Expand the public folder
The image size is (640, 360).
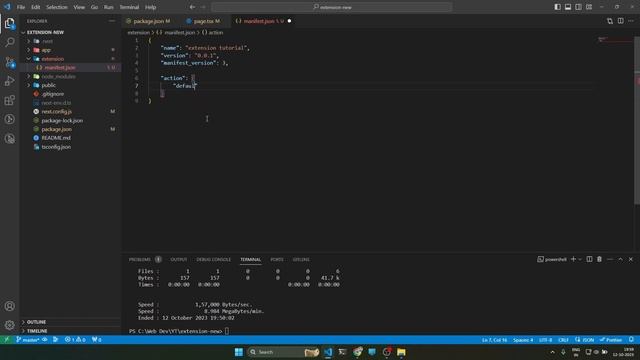tap(48, 85)
